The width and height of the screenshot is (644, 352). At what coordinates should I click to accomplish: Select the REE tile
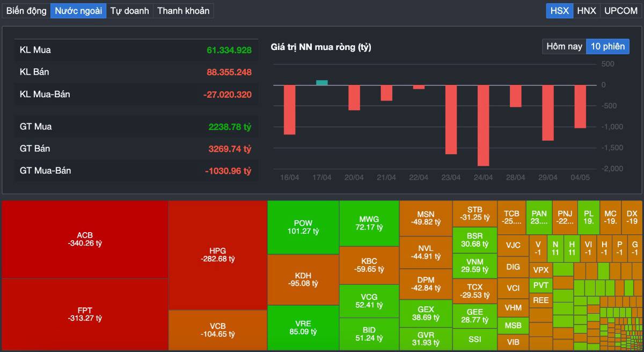(541, 300)
